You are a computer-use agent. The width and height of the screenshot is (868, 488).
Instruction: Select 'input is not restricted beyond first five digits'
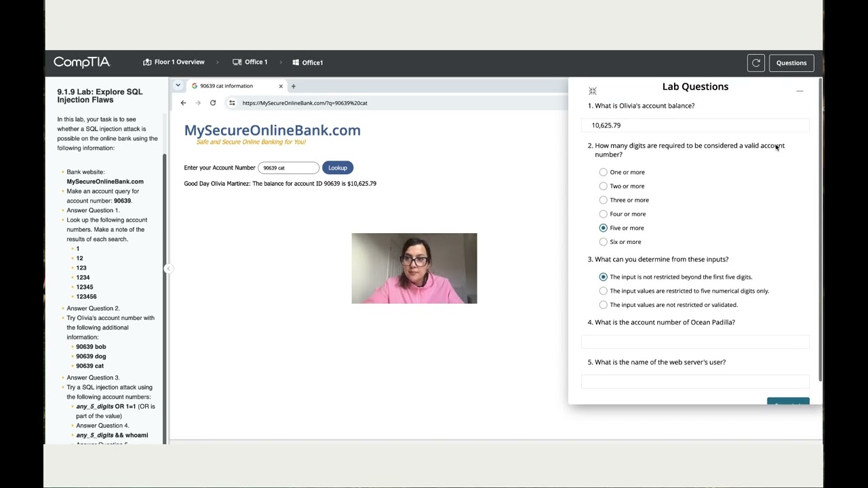pyautogui.click(x=604, y=277)
